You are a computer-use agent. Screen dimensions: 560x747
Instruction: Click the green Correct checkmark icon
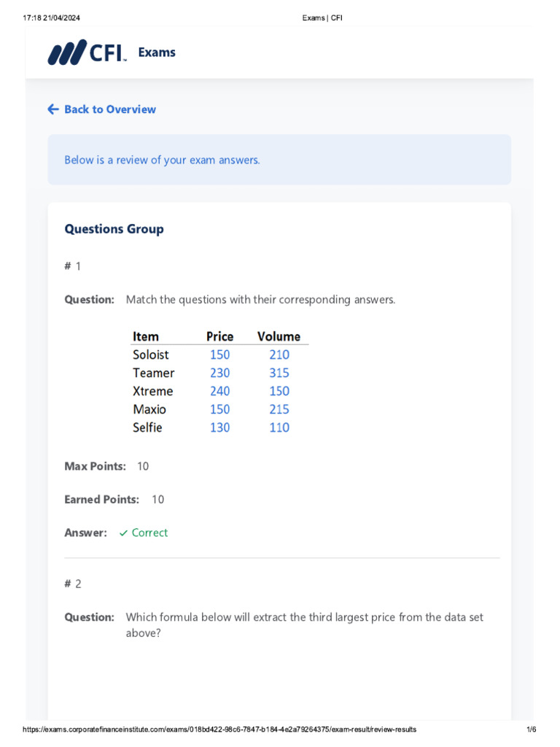pos(123,533)
